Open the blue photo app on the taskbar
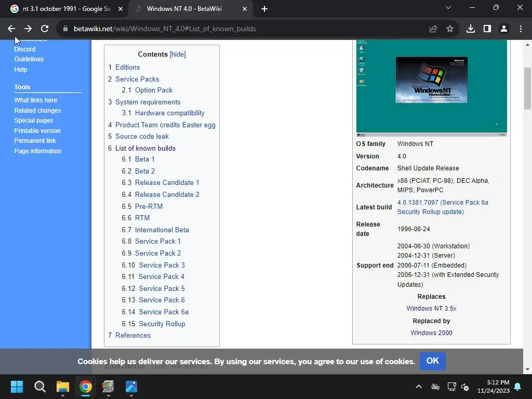 click(131, 387)
